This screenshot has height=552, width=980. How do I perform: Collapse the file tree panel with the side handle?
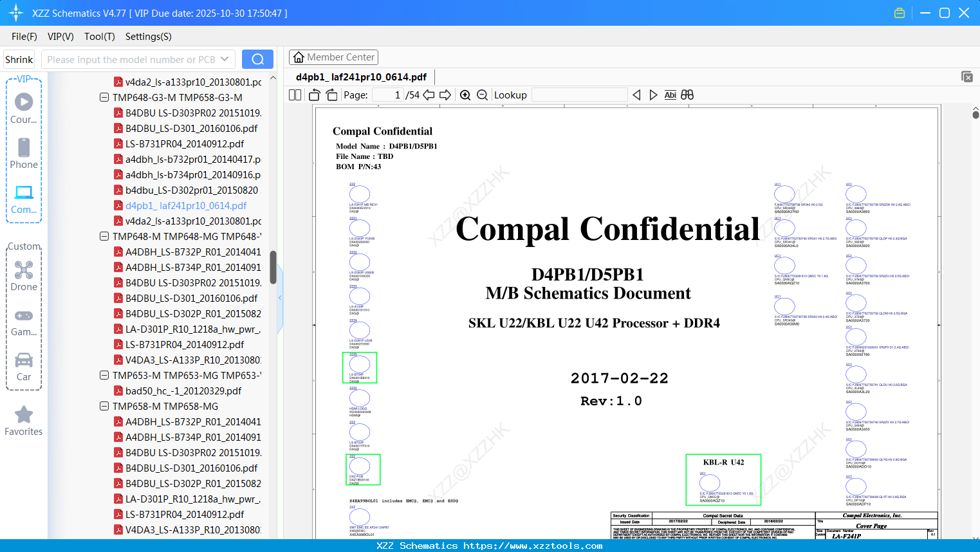pyautogui.click(x=280, y=297)
